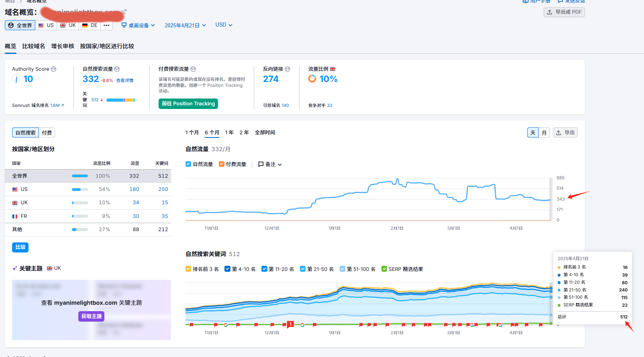
Task: Toggle 第 21-50 名 checkbox
Action: (x=303, y=269)
